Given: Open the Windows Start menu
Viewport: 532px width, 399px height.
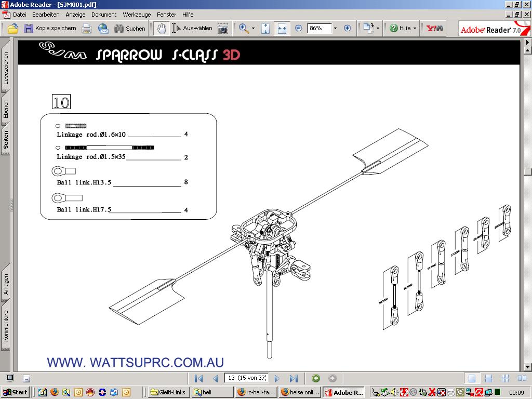Looking at the screenshot, I should (15, 392).
